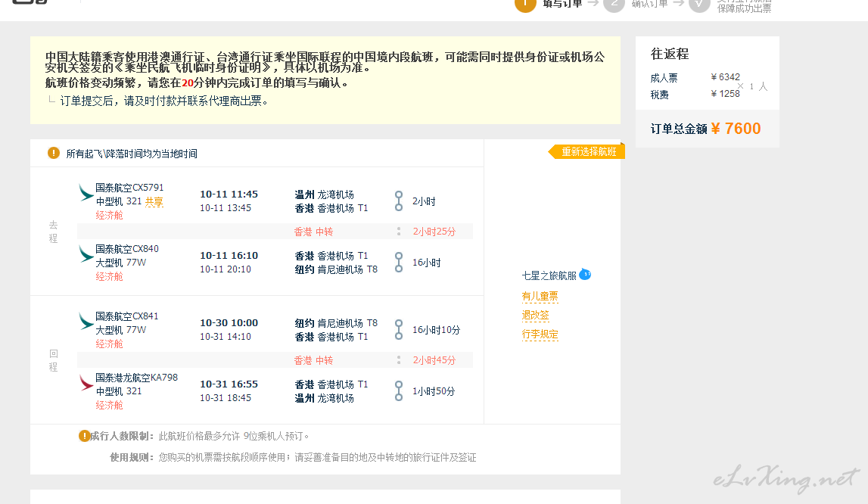Click the 共享 codeshare link on flight CX5791
The image size is (868, 504).
[x=154, y=201]
